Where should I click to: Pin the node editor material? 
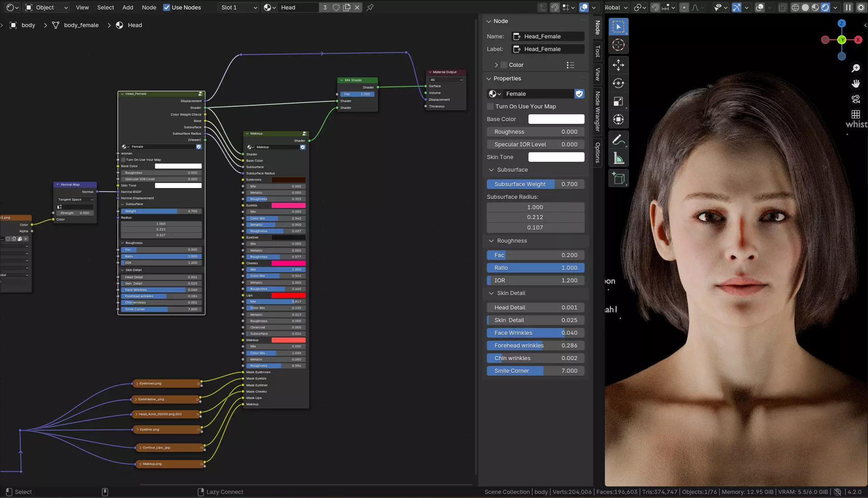coord(370,7)
